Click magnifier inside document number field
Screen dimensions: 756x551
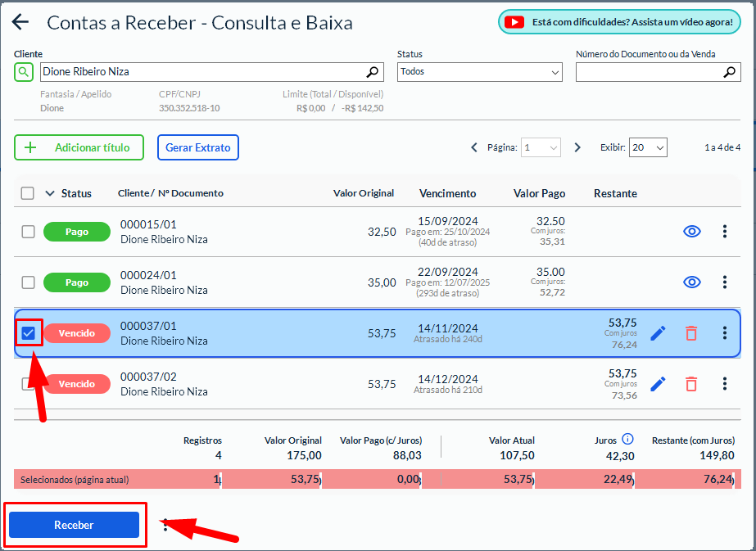tap(730, 72)
